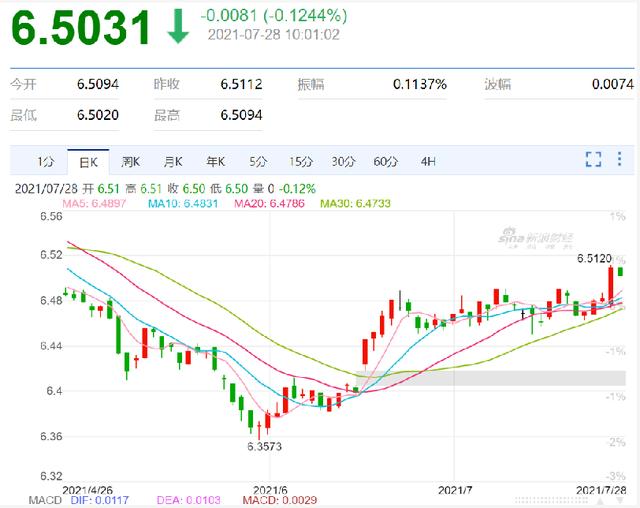The width and height of the screenshot is (640, 508).
Task: Click the MACD: 0.0029 value label
Action: [280, 500]
